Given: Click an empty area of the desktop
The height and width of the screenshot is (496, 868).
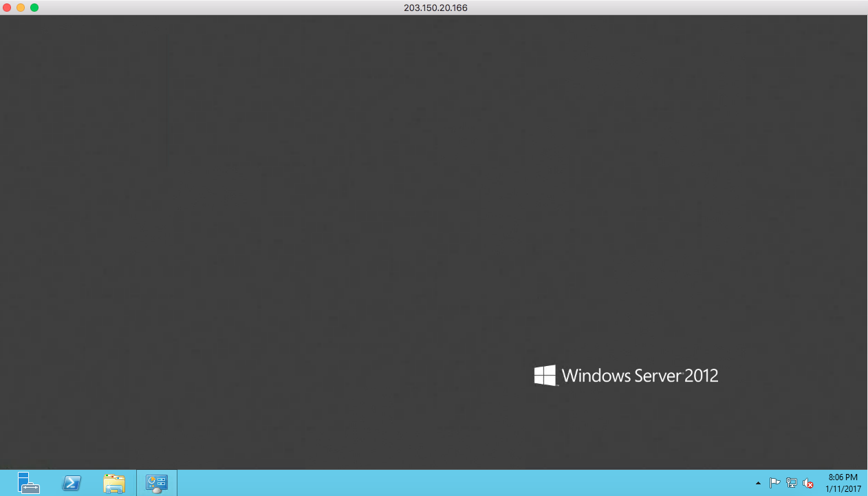Looking at the screenshot, I should (344, 206).
